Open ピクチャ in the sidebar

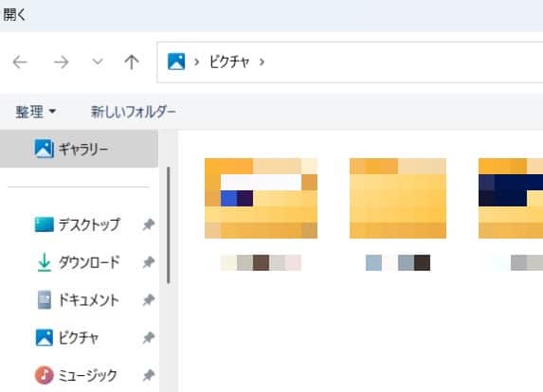pos(79,338)
